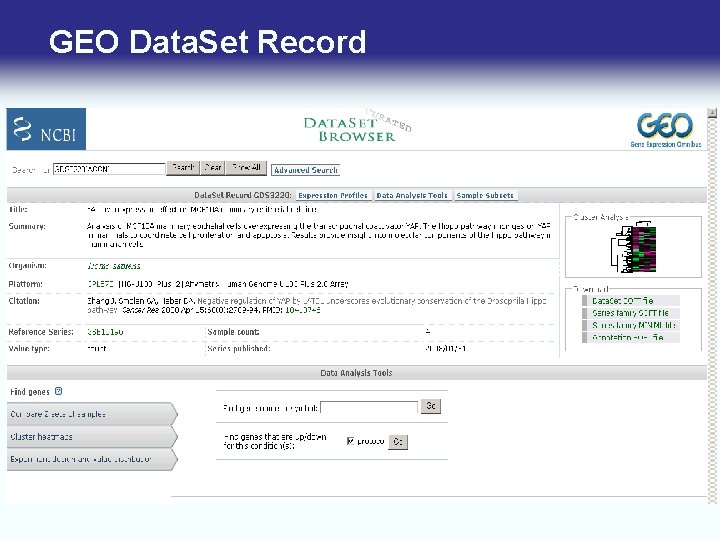Open the Sample Subsets tab
720x540 pixels.
point(485,195)
